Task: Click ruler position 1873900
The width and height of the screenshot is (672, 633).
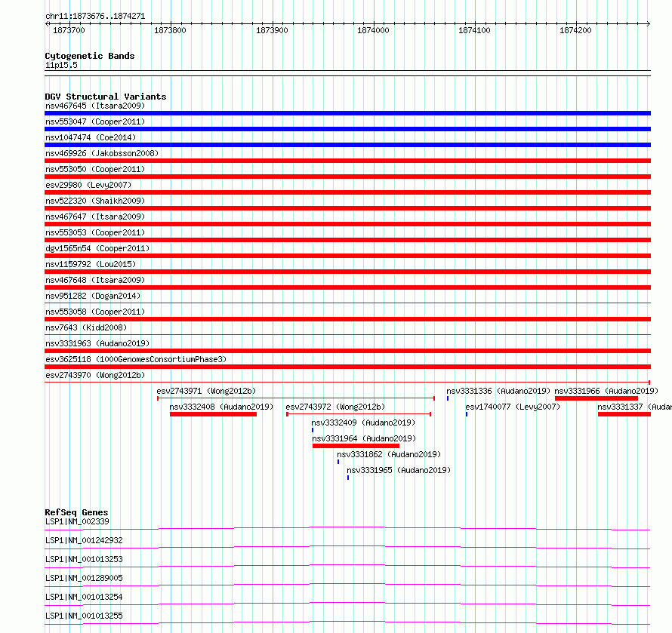Action: [272, 30]
